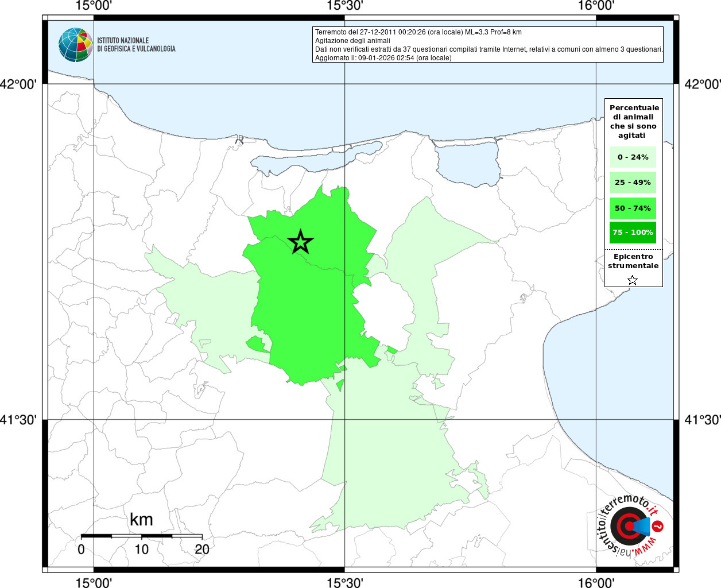The width and height of the screenshot is (721, 588).
Task: Click bottom axis label 15°30'
Action: pyautogui.click(x=344, y=582)
